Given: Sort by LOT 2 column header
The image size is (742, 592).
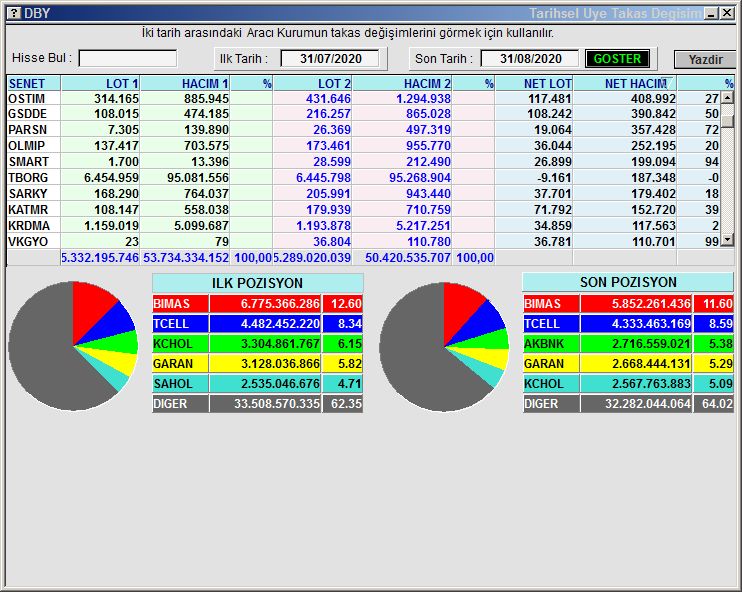Looking at the screenshot, I should coord(312,83).
